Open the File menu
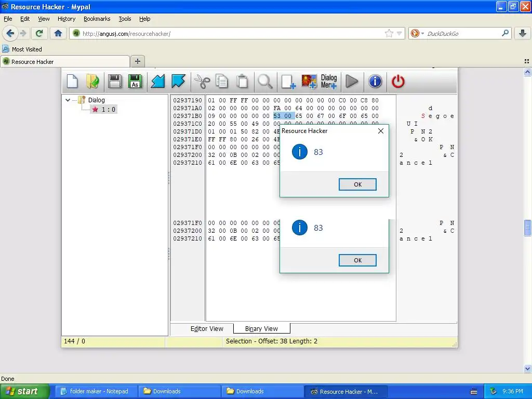This screenshot has width=532, height=399. [8, 19]
